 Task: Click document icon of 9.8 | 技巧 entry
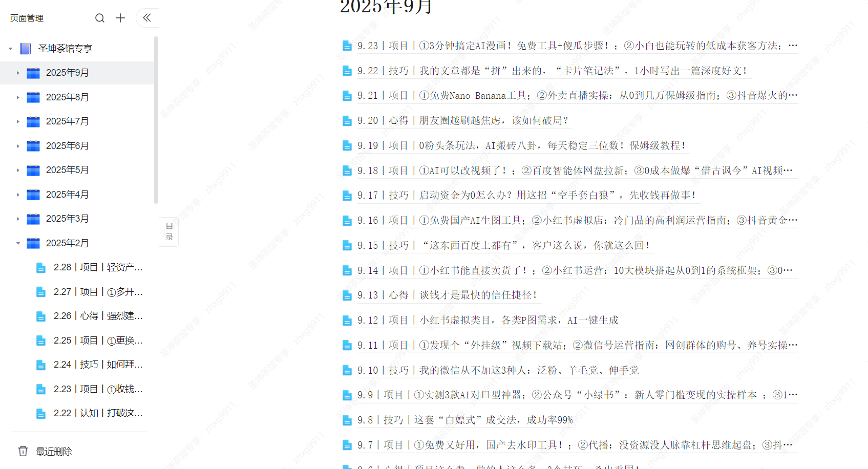[347, 420]
